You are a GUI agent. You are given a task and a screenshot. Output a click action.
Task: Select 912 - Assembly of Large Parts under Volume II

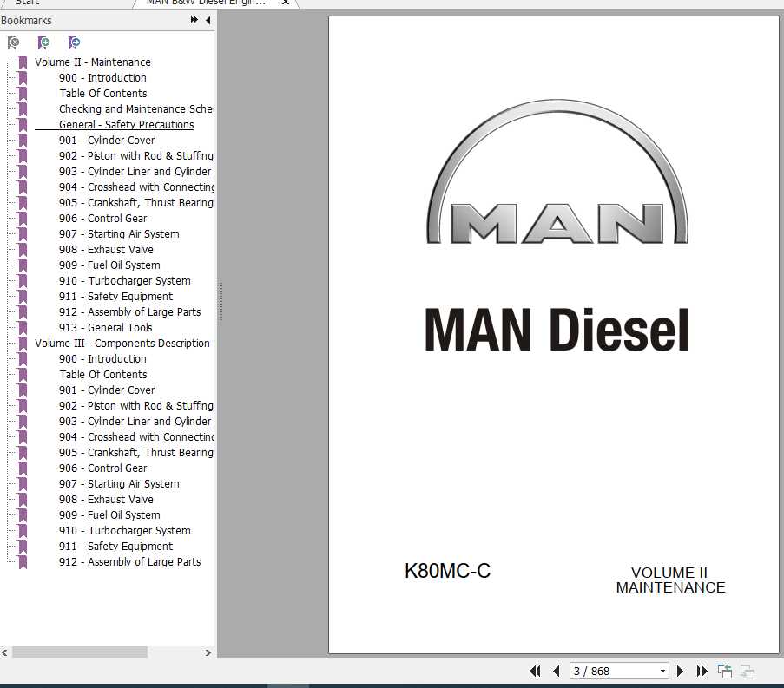(x=130, y=311)
